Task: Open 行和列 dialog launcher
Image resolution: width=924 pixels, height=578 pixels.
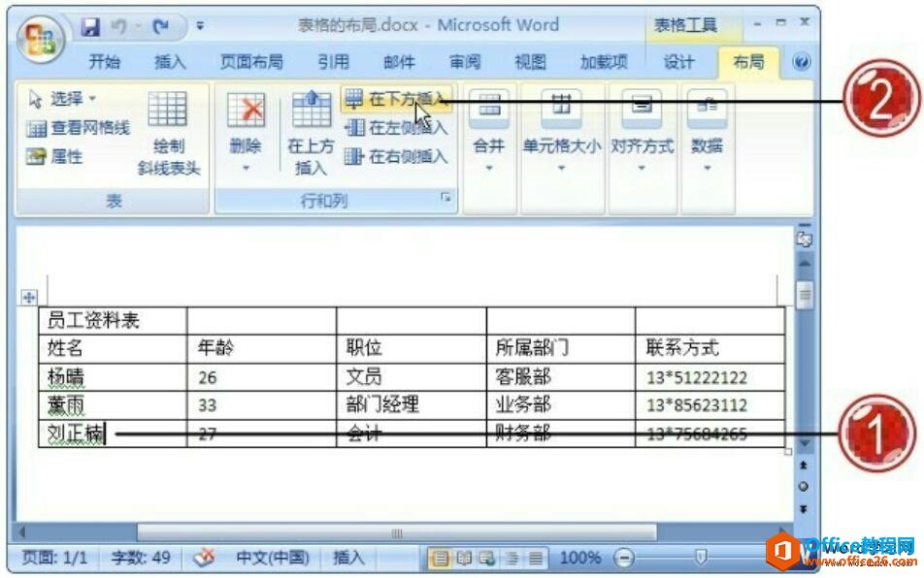Action: [445, 199]
